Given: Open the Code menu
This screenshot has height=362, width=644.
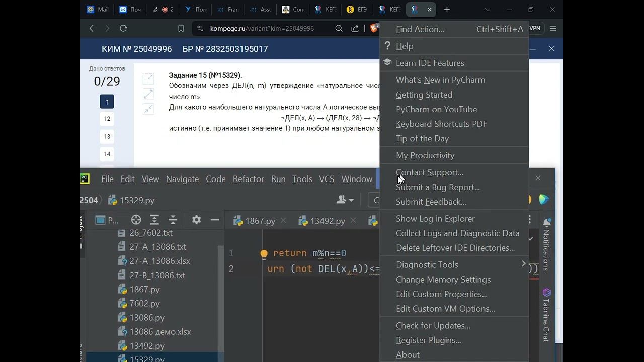Looking at the screenshot, I should pyautogui.click(x=216, y=179).
